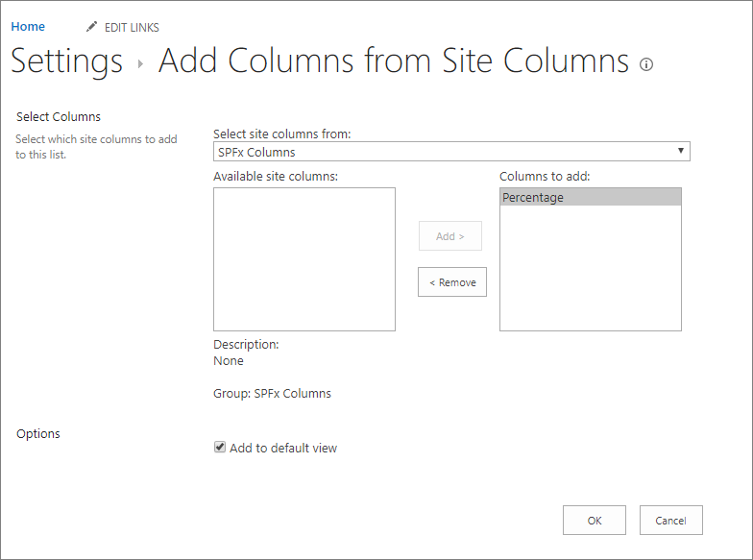Image resolution: width=753 pixels, height=560 pixels.
Task: Select Percentage in Columns to add list
Action: (x=590, y=198)
